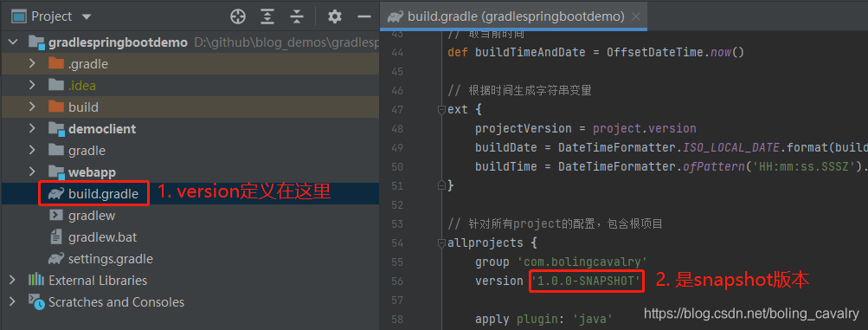This screenshot has height=330, width=868.
Task: Expand the .idea folder
Action: click(x=33, y=85)
